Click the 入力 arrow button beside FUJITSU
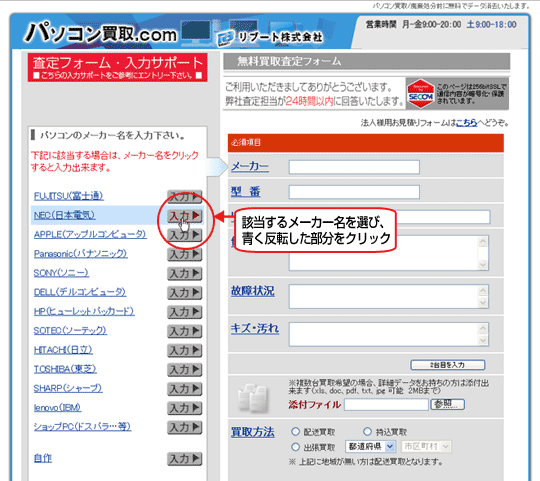Image resolution: width=540 pixels, height=481 pixels. pos(184,196)
